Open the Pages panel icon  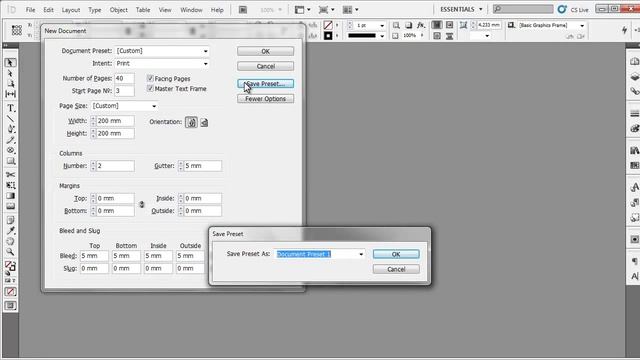634,62
